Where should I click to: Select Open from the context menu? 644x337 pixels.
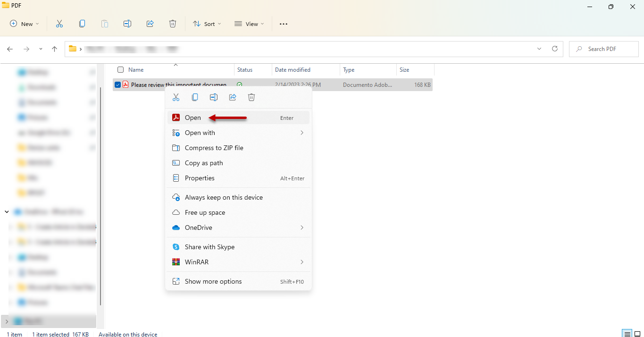pyautogui.click(x=192, y=118)
